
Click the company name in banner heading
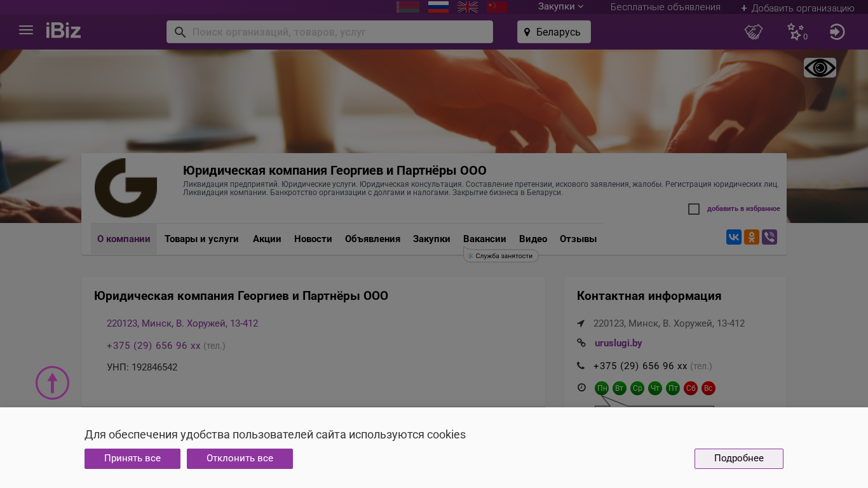coord(335,170)
